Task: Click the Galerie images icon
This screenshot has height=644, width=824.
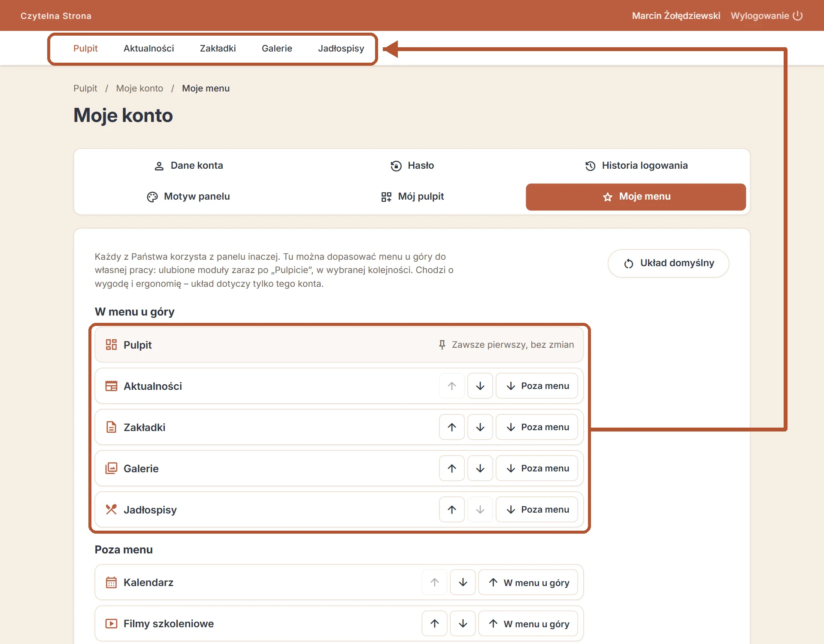Action: pyautogui.click(x=111, y=468)
